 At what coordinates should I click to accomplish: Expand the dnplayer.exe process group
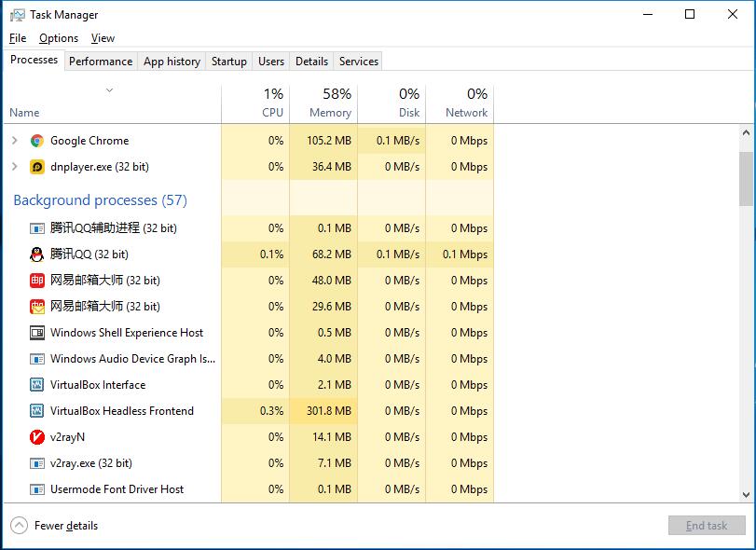14,167
